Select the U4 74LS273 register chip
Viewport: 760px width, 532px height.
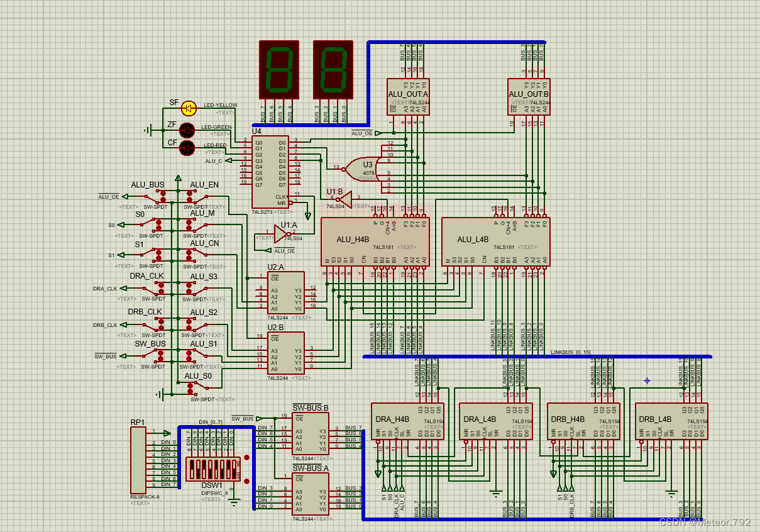[x=270, y=172]
